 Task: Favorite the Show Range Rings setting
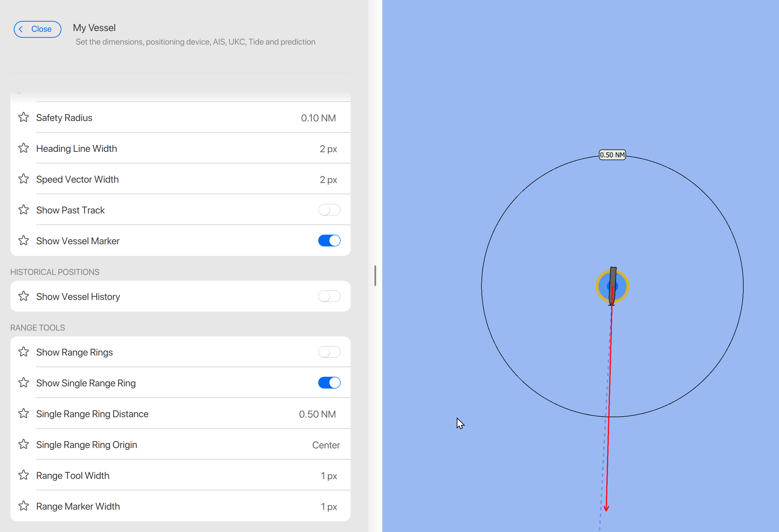click(x=24, y=352)
